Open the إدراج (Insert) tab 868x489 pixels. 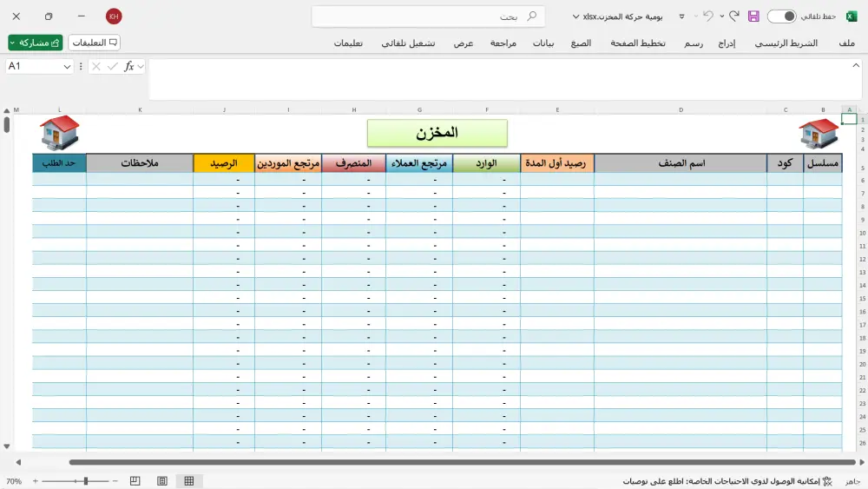point(727,43)
